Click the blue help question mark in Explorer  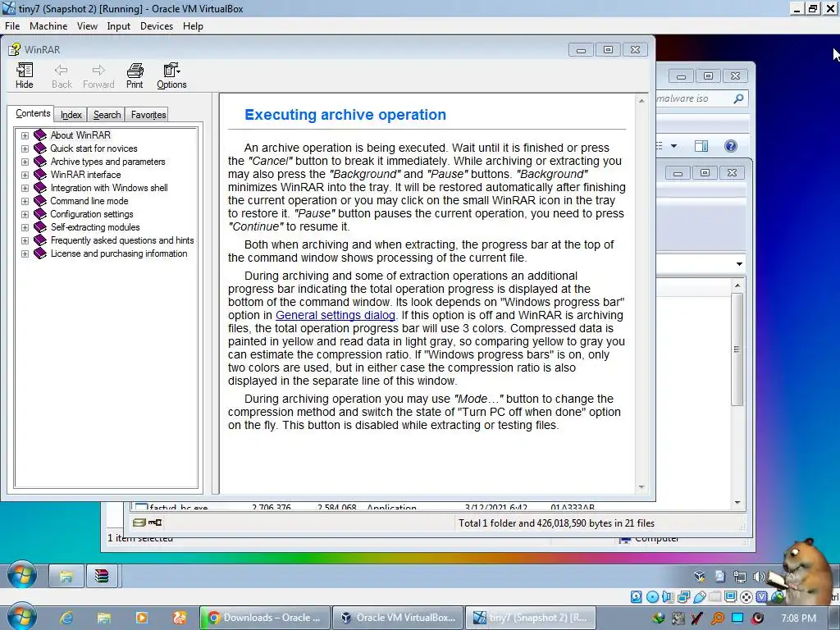click(731, 146)
